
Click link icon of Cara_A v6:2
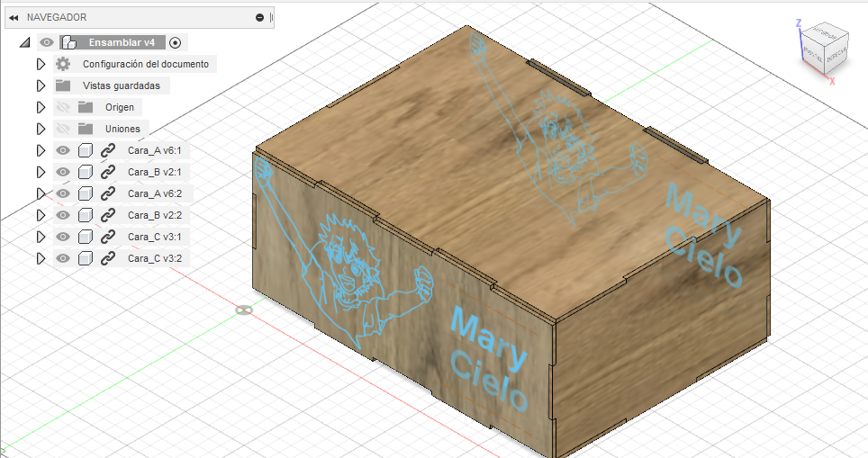click(107, 193)
